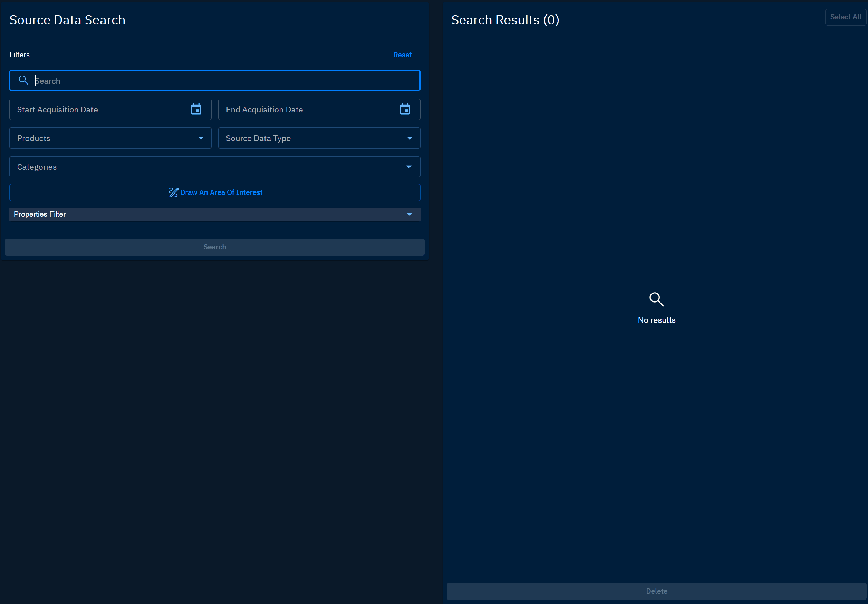Click the Delete button
Image resolution: width=868 pixels, height=604 pixels.
656,591
